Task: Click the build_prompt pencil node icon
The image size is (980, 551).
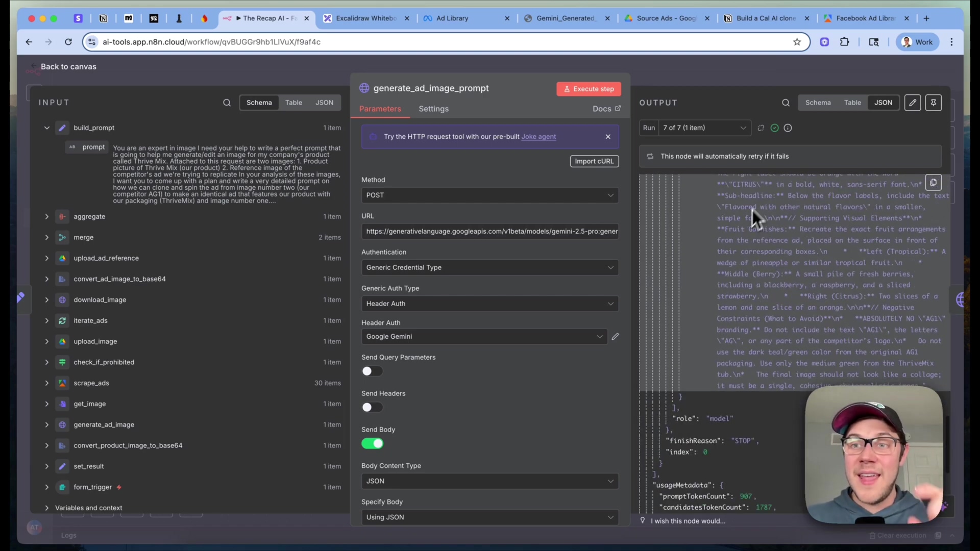Action: click(x=62, y=128)
